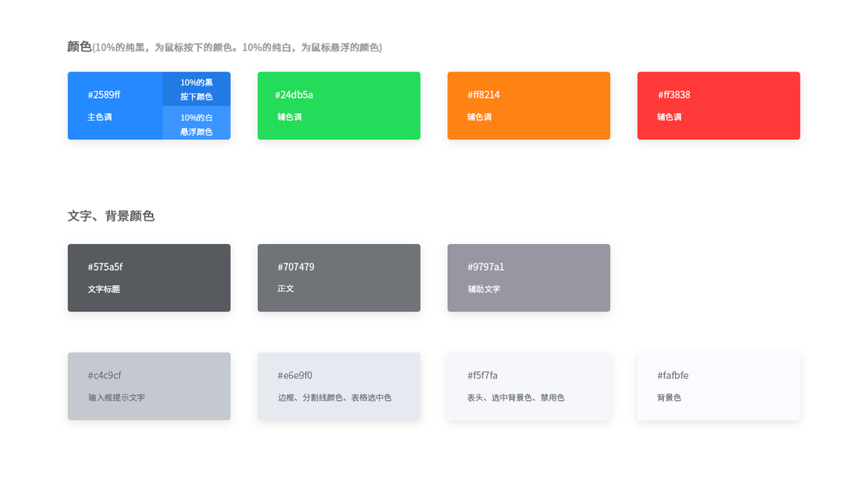This screenshot has height=488, width=868.
Task: Select the red #ff3838 swatch
Action: [718, 106]
